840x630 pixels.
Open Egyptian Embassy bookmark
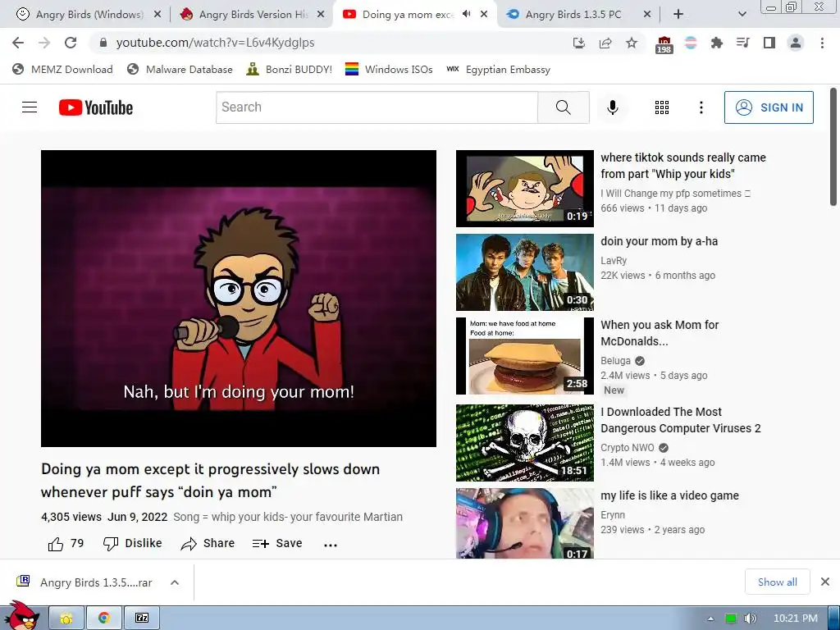point(498,69)
